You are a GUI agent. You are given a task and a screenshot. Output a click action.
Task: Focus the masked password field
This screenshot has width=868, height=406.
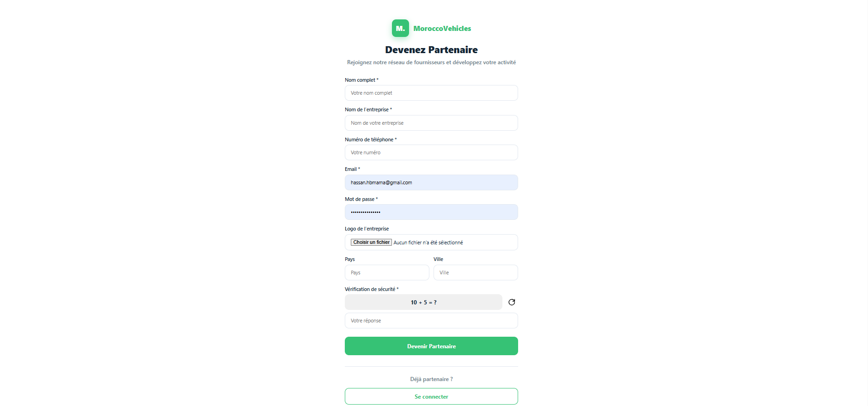[431, 212]
